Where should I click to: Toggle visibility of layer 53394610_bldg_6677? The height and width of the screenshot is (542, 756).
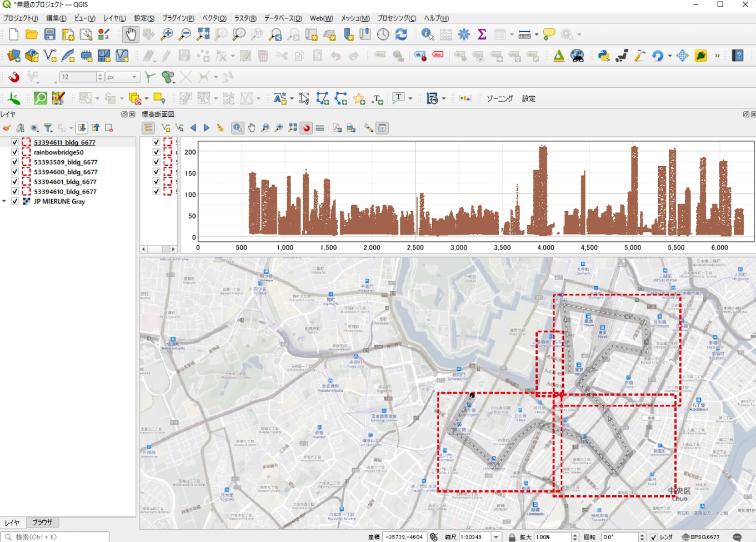(x=15, y=192)
